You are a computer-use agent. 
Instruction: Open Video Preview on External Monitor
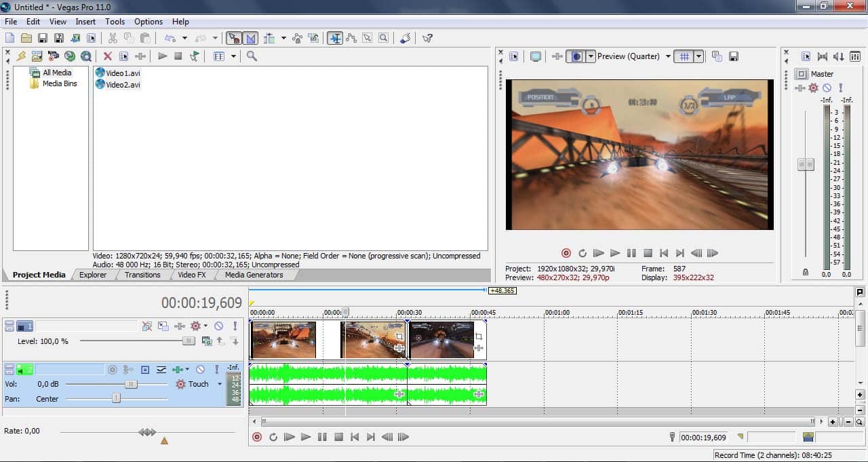536,56
